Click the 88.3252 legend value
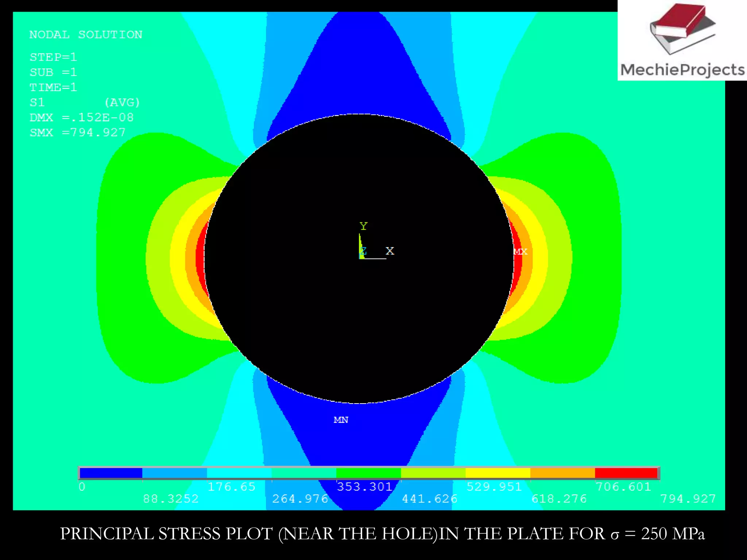Screen dimensions: 747x560 (x=171, y=499)
